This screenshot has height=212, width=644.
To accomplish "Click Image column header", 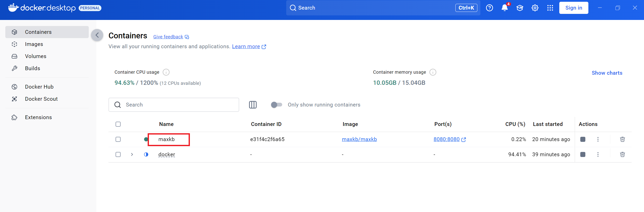I will (350, 124).
